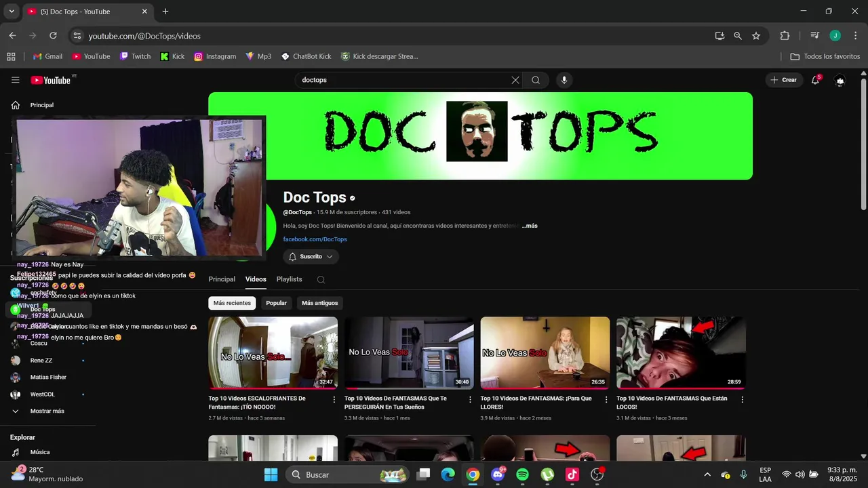Open a new Chrome tab
868x488 pixels.
click(x=165, y=12)
